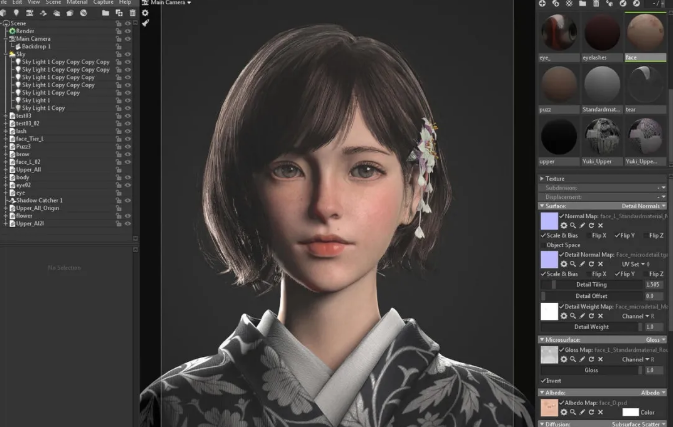This screenshot has width=673, height=427.
Task: Create new folder in scene hierarchy
Action: click(105, 13)
